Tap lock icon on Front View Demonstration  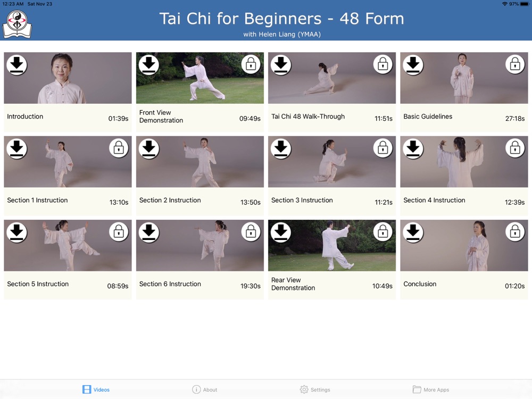tap(251, 64)
